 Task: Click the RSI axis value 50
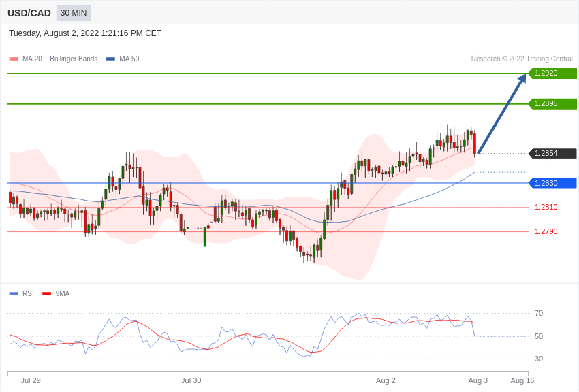(539, 336)
